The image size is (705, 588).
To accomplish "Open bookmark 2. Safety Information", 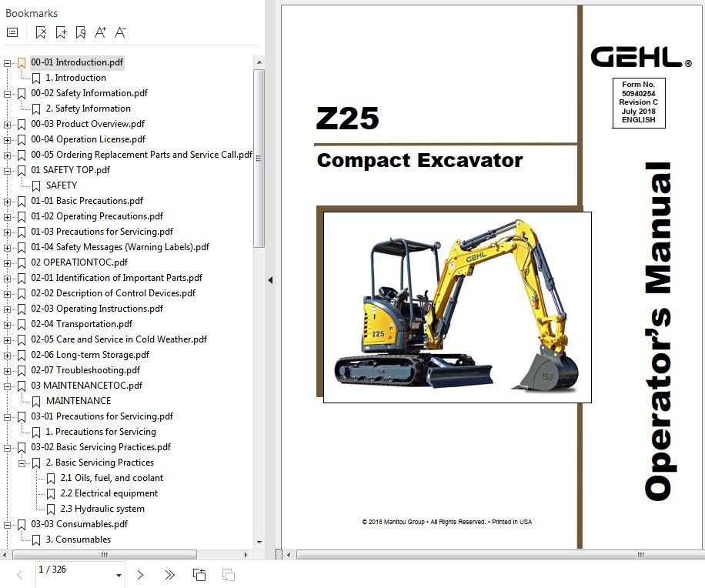I will point(88,109).
